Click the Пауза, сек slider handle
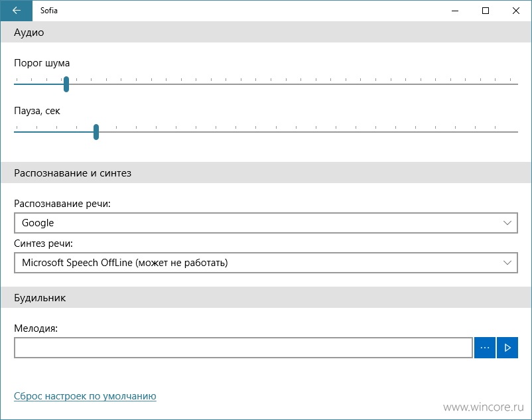Screen dimensions: 532x420 click(96, 132)
